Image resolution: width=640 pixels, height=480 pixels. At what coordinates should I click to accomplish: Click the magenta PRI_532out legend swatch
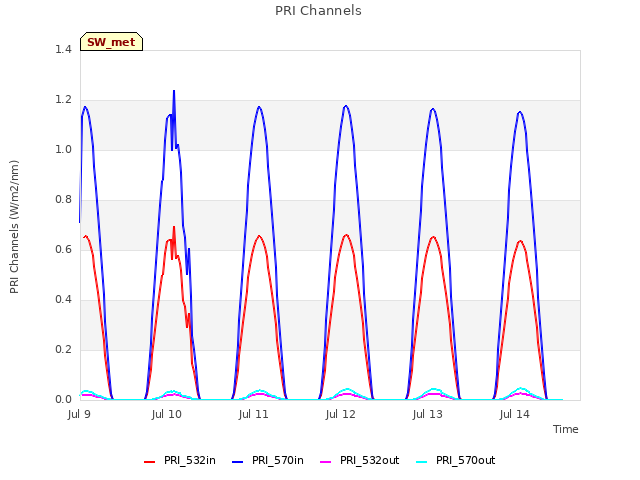click(326, 462)
